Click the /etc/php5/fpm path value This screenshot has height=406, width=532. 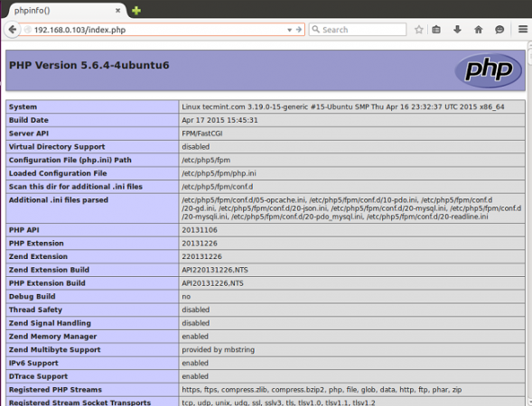coord(206,160)
